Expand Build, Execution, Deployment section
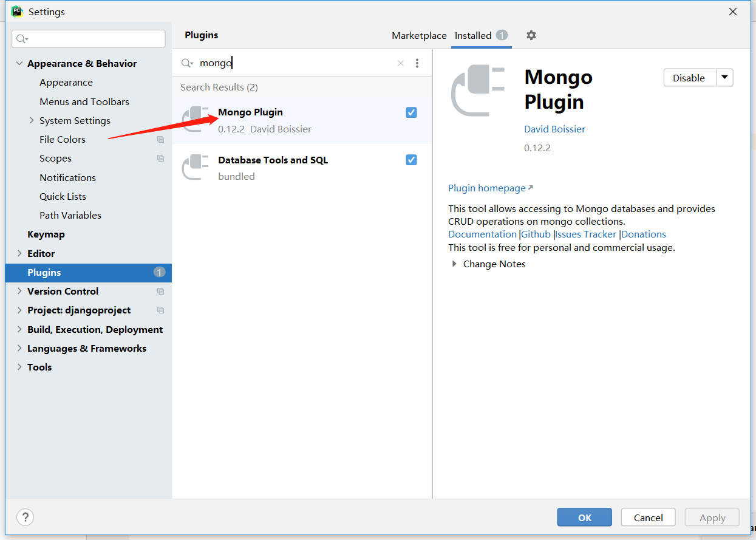 19,329
